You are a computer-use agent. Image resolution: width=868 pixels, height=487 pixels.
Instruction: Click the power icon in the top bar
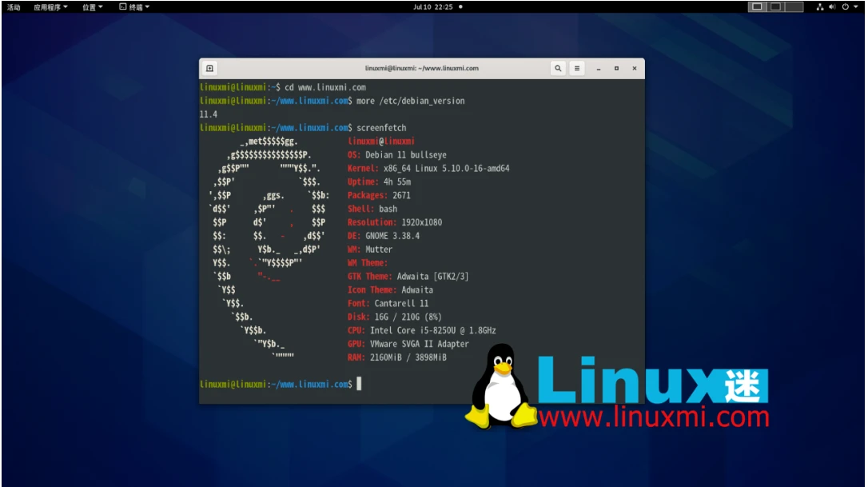point(846,6)
